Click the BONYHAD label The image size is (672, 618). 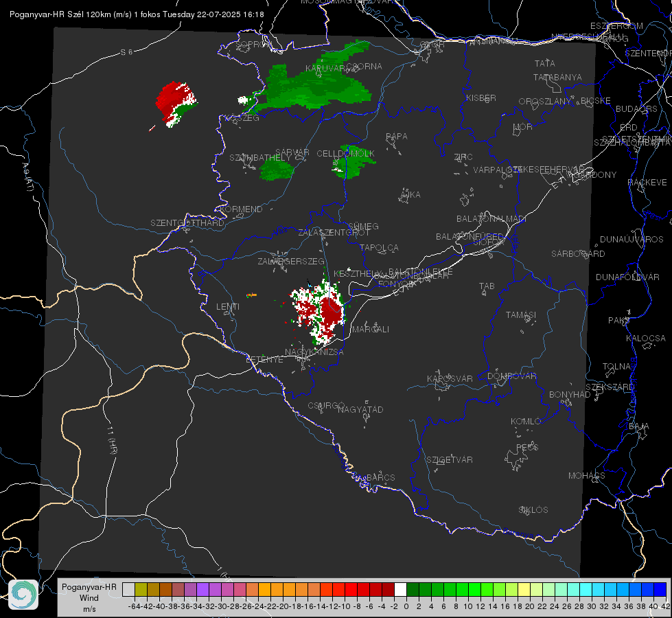(x=570, y=395)
